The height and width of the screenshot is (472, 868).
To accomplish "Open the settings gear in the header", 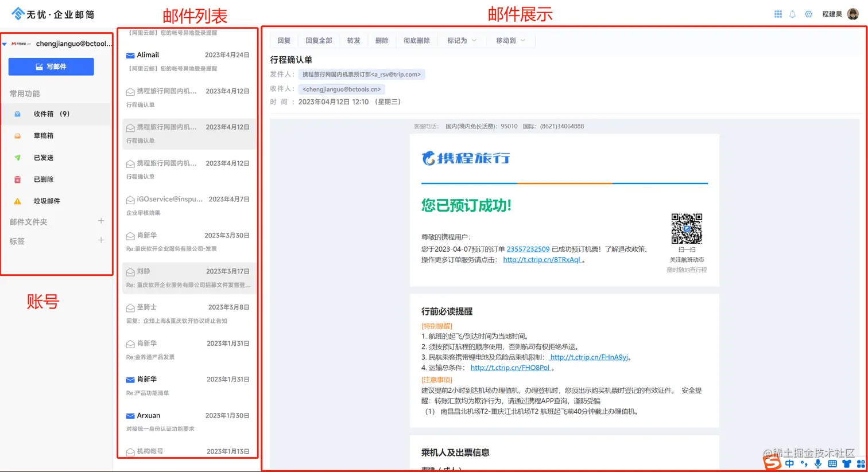I will coord(808,14).
